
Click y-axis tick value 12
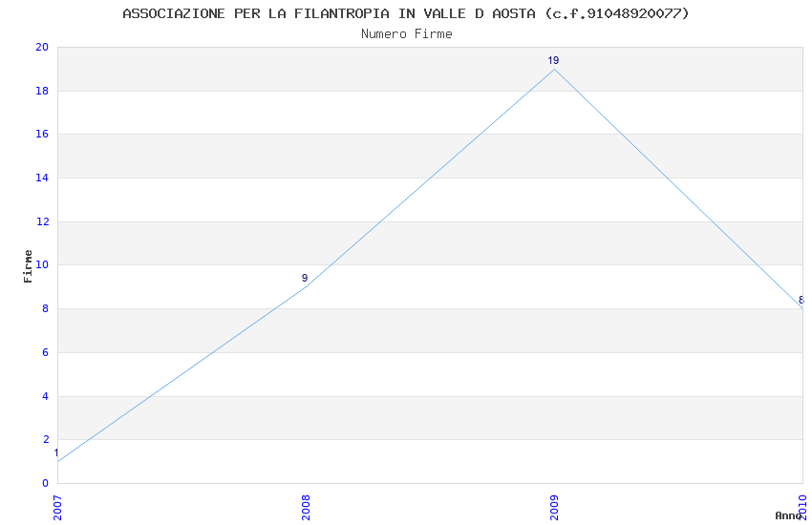tap(42, 221)
